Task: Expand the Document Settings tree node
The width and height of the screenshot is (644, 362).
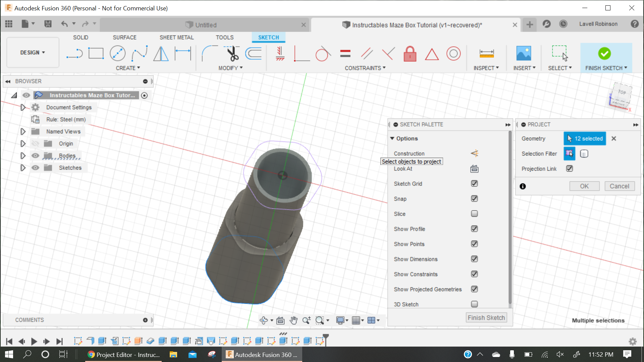Action: tap(23, 107)
